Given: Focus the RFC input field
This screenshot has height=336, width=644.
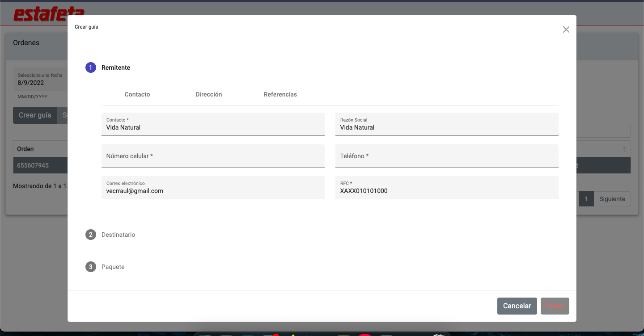Looking at the screenshot, I should pos(447,188).
